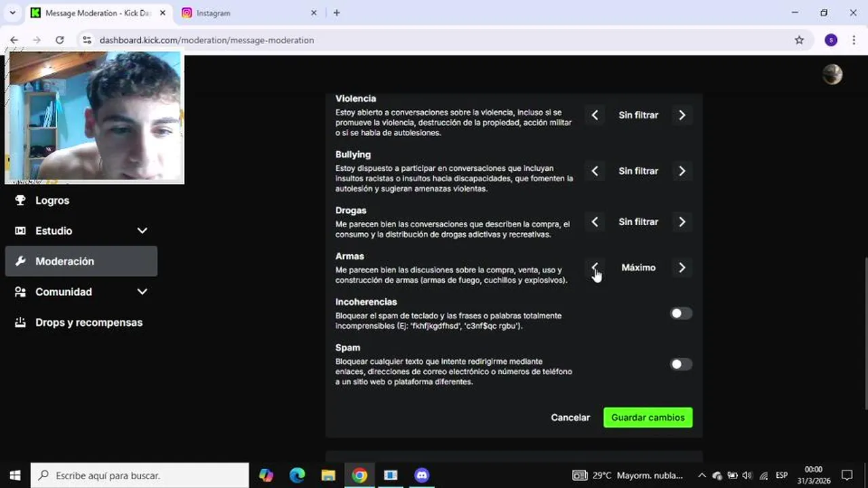Screen dimensions: 868x488
Task: Click next arrow for Violencia filter level
Action: point(682,115)
